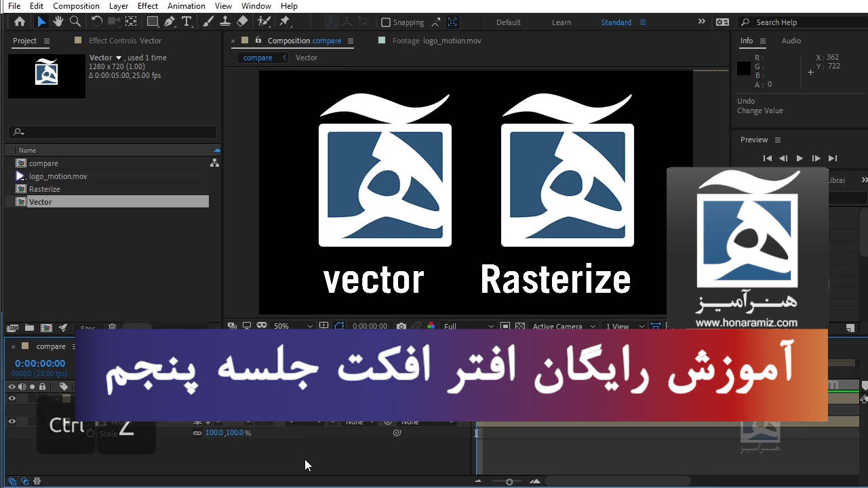Toggle the composition viewer lock icon
868x488 pixels.
coord(258,41)
